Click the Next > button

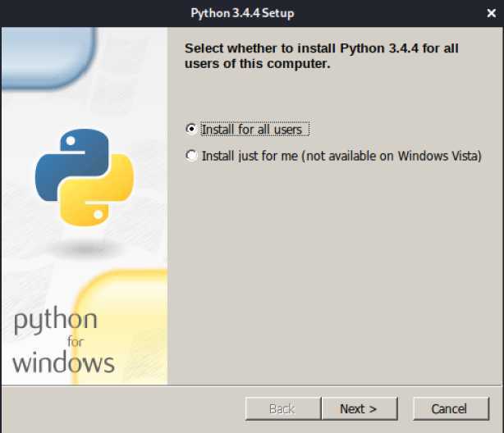360,408
